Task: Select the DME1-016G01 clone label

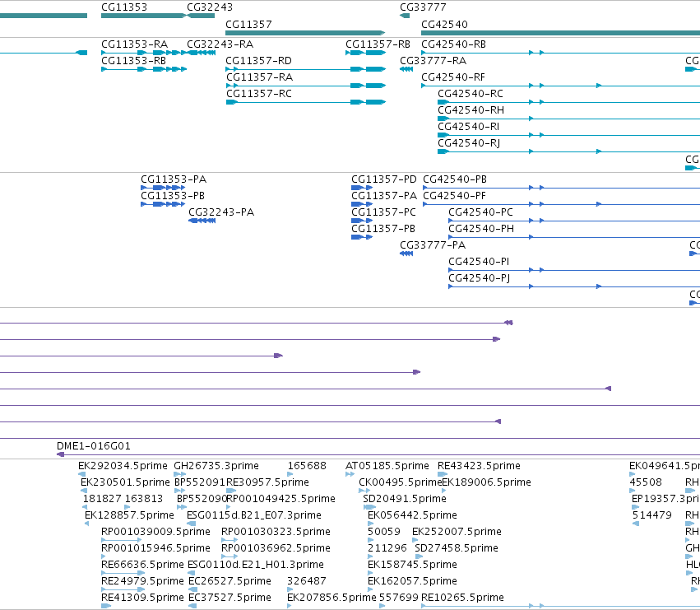Action: (93, 446)
